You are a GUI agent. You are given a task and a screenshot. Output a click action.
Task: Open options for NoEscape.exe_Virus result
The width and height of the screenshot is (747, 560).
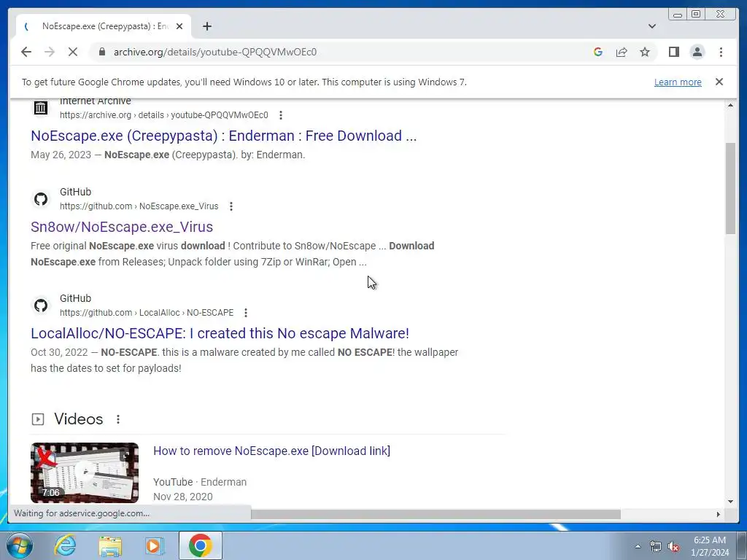click(231, 206)
